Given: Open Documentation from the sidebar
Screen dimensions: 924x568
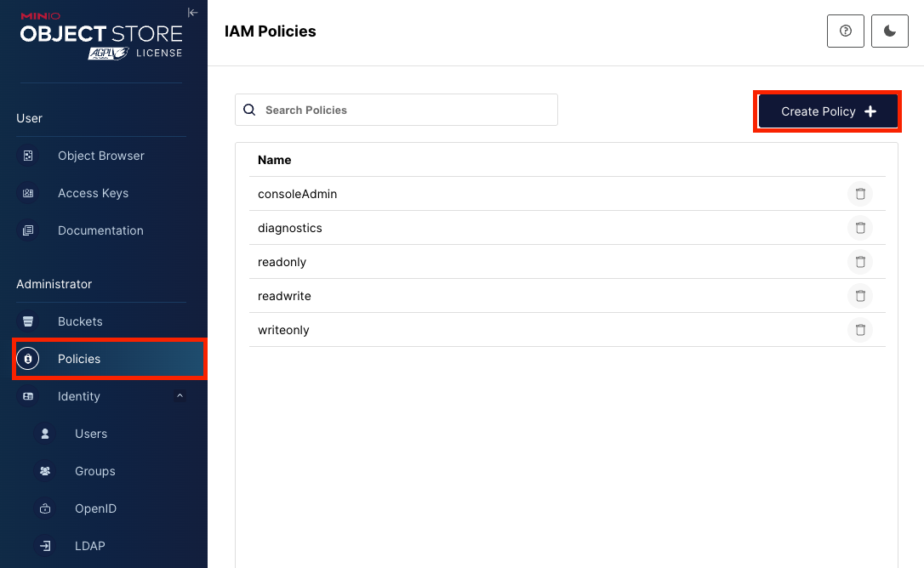Looking at the screenshot, I should coord(101,230).
